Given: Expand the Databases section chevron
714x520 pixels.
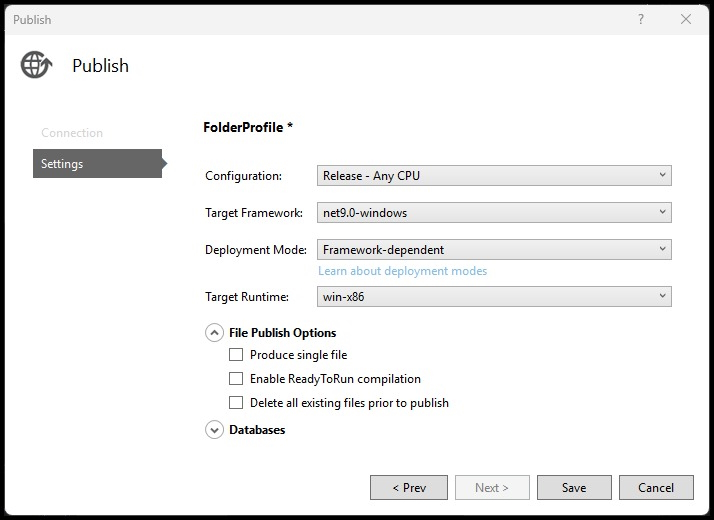Looking at the screenshot, I should [214, 430].
